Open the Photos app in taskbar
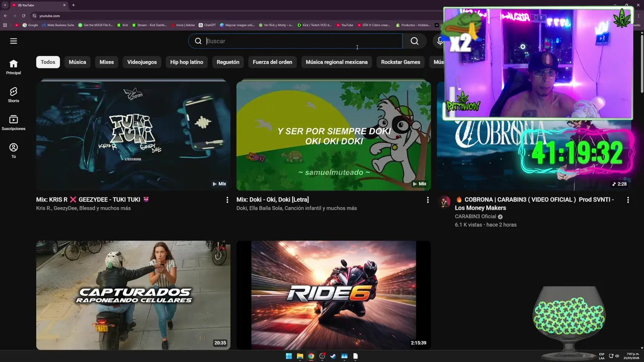The width and height of the screenshot is (644, 362). (x=344, y=356)
